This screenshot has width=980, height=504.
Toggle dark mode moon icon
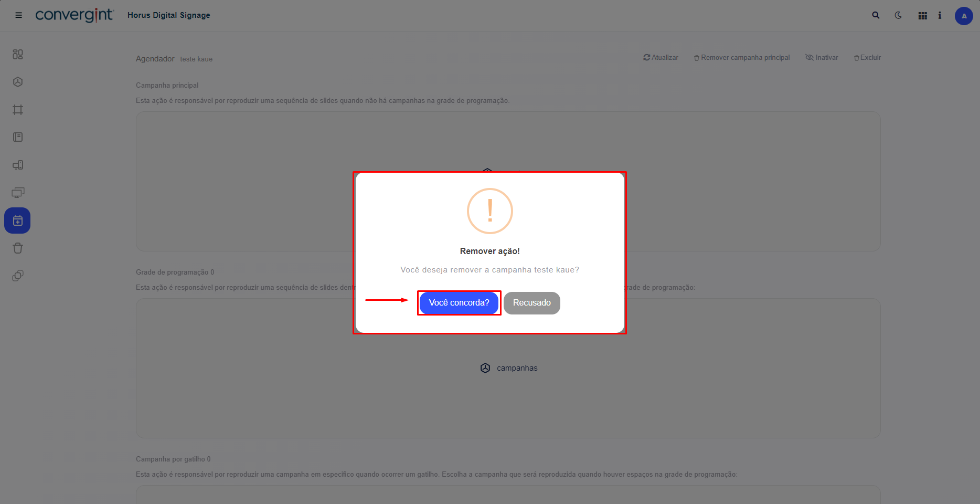click(x=898, y=15)
